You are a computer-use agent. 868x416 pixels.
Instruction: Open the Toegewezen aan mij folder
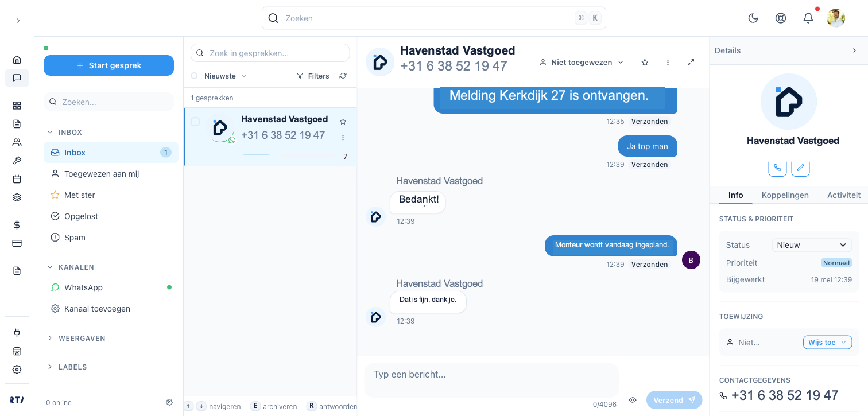(x=111, y=174)
